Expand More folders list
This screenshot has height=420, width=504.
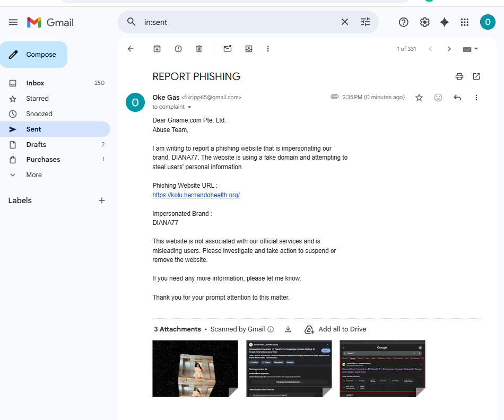[x=55, y=175]
